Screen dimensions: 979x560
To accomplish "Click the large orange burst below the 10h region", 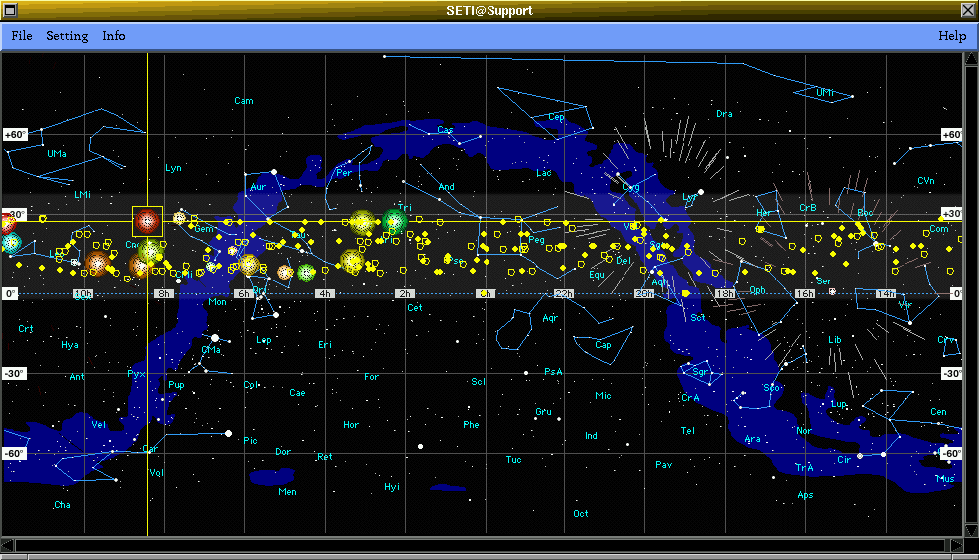I will click(97, 264).
